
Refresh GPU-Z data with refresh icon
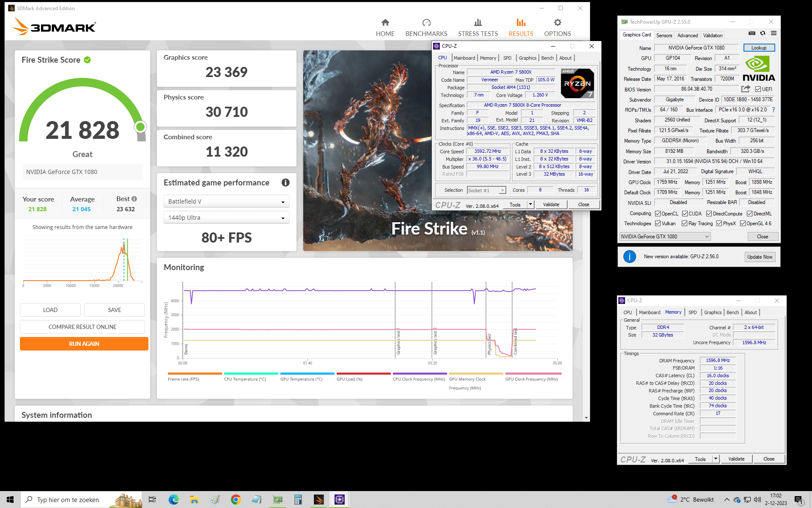763,33
